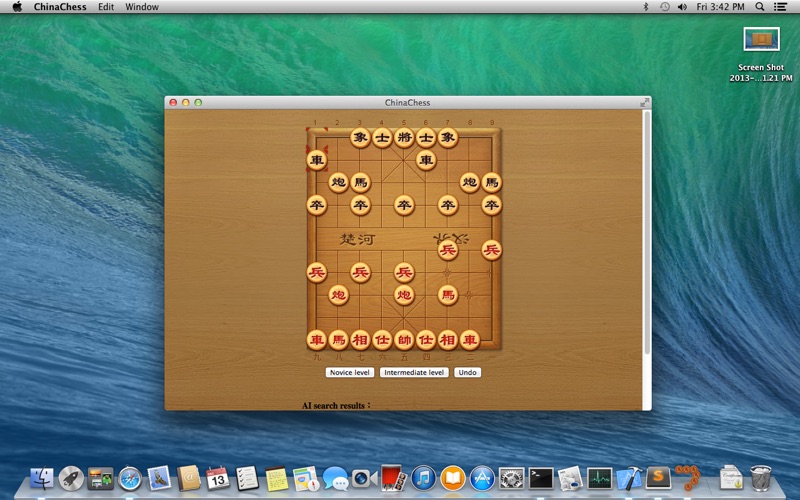The image size is (800, 500).
Task: Open Notification Center from menu bar
Action: point(780,7)
